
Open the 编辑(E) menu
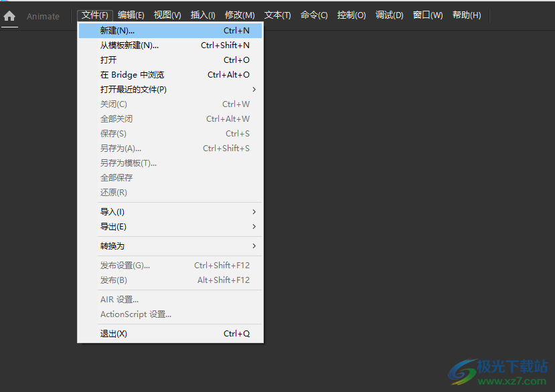point(131,15)
